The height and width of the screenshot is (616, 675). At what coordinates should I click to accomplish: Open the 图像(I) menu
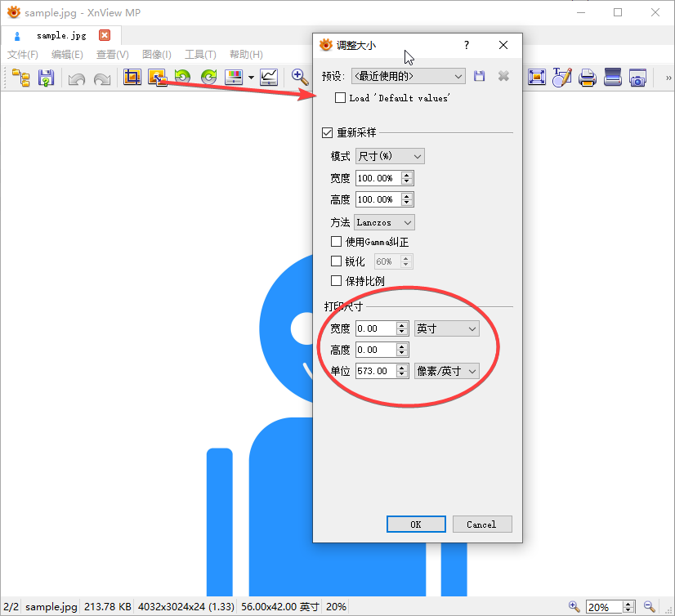pyautogui.click(x=157, y=55)
